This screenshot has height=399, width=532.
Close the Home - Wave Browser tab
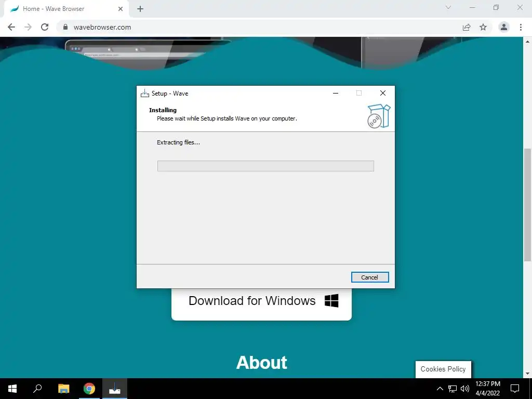coord(121,9)
